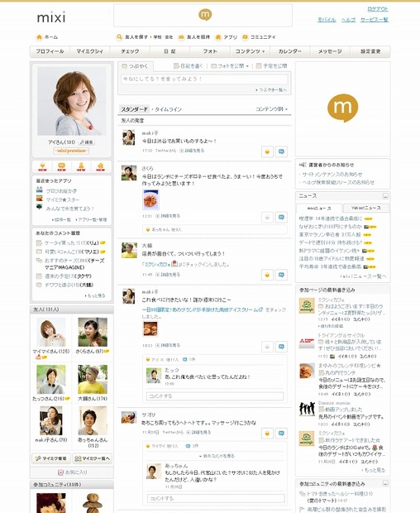The height and width of the screenshot is (513, 420).
Task: Click the マイミク管理 button
Action: click(x=51, y=458)
